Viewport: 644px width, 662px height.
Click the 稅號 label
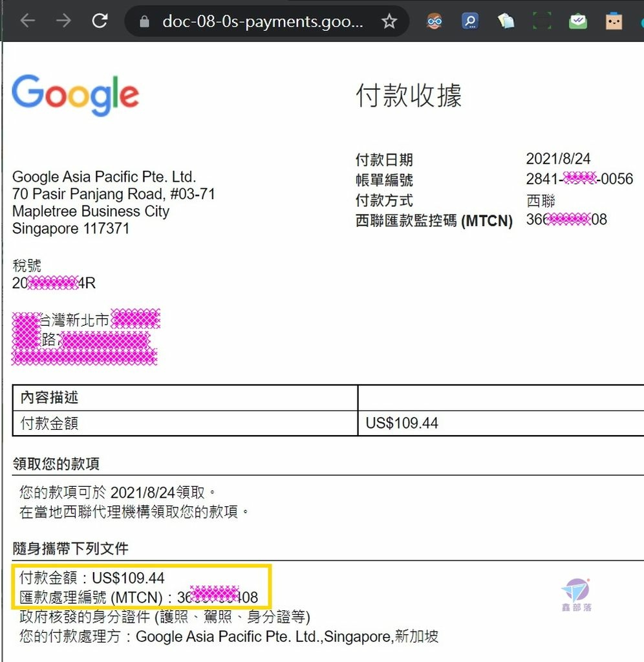pyautogui.click(x=27, y=266)
